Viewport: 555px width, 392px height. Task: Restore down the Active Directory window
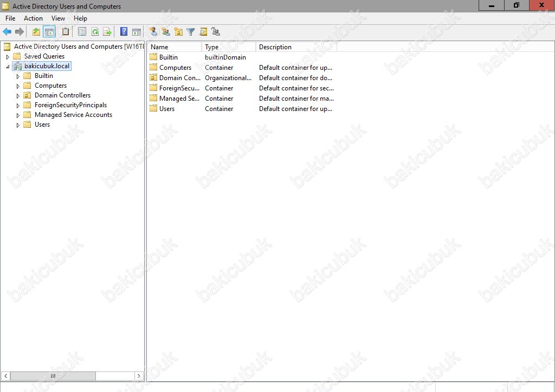[x=517, y=5]
